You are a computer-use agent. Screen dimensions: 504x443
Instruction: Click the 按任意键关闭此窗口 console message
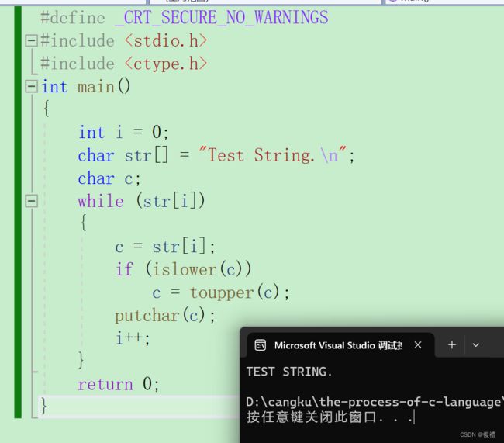click(330, 417)
